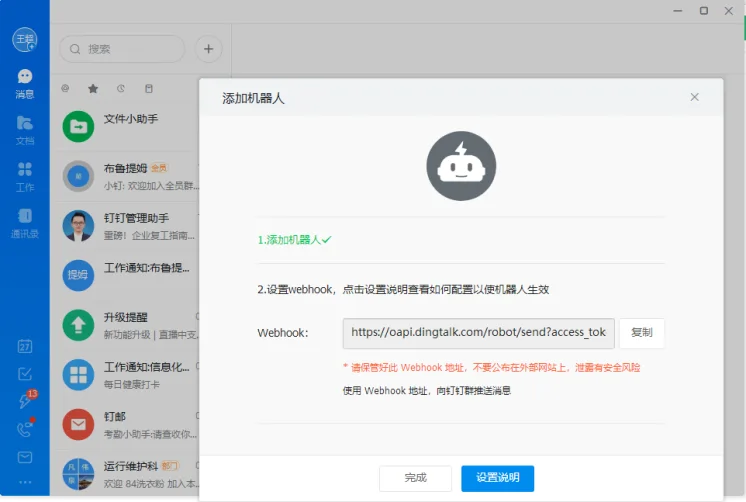Open the more options dots in sidebar

(25, 482)
